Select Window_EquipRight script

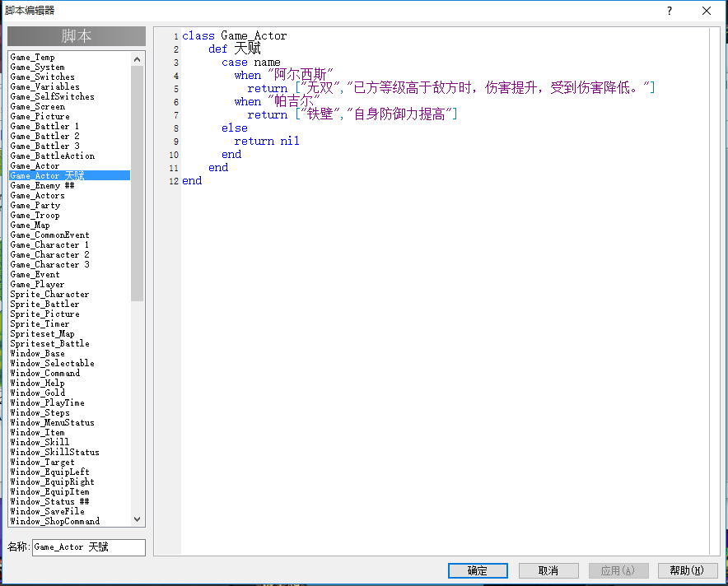tap(70, 481)
